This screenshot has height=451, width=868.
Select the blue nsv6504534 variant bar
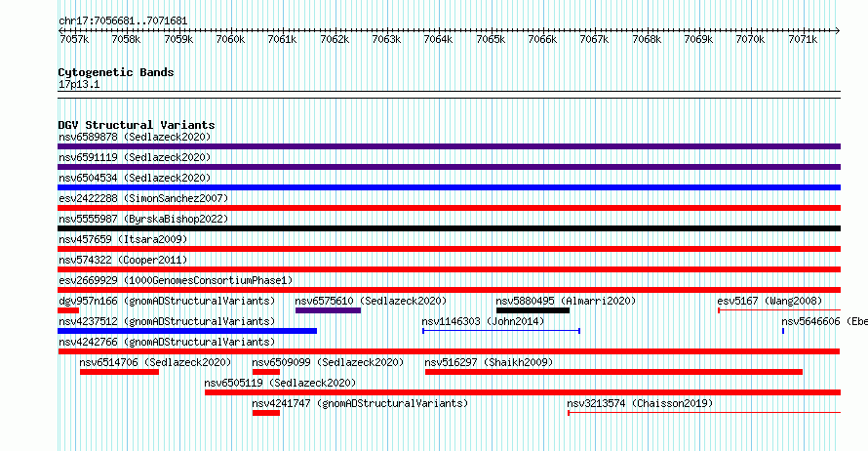point(449,187)
